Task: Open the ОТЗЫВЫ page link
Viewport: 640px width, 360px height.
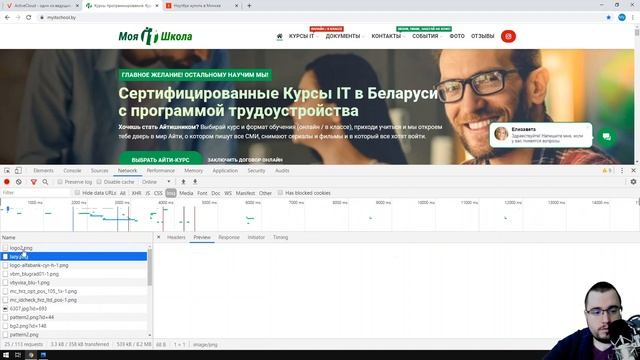Action: click(482, 36)
